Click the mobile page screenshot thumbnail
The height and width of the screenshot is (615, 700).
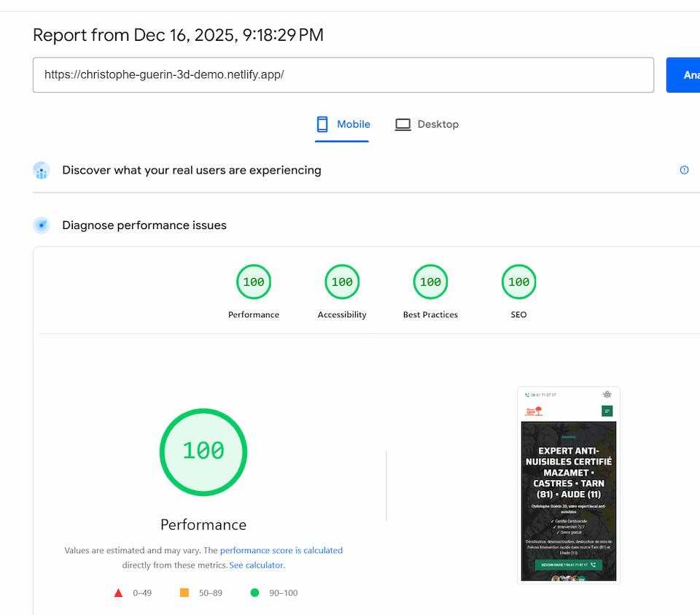pyautogui.click(x=568, y=485)
